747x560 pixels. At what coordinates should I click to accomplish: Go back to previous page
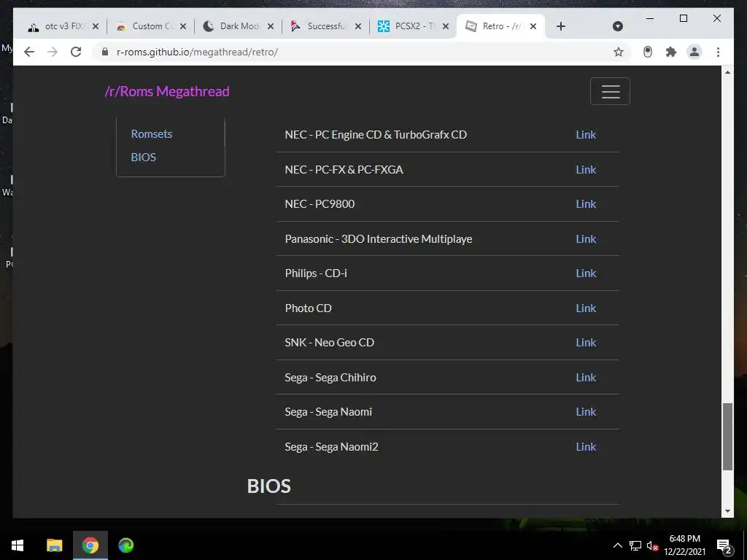pyautogui.click(x=29, y=52)
